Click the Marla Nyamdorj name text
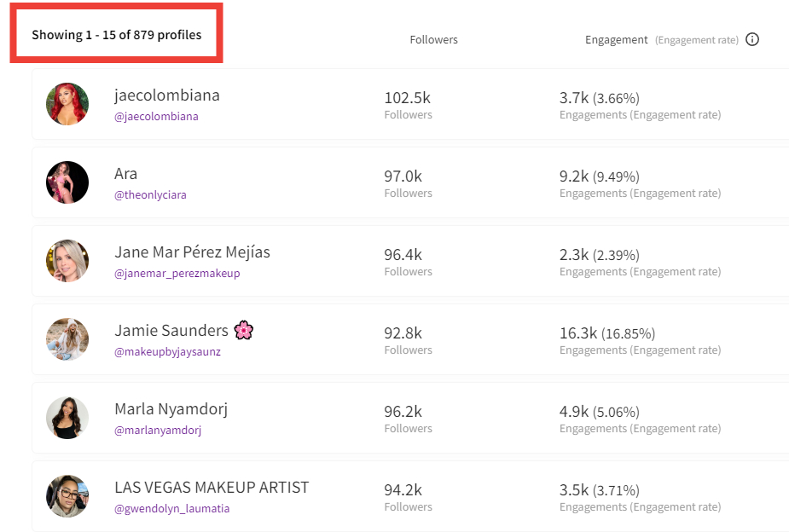The height and width of the screenshot is (532, 789). (171, 409)
